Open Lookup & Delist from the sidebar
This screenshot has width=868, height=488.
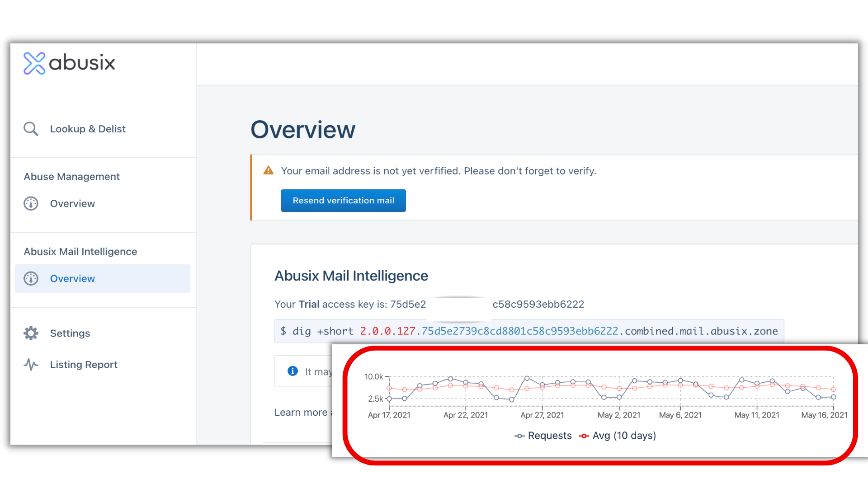pos(87,129)
